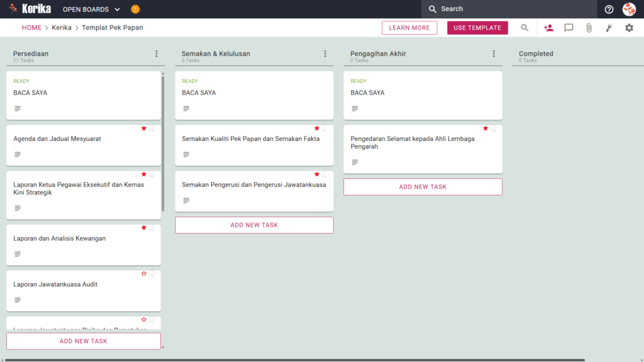Open the board attachments paperclip icon
The width and height of the screenshot is (644, 362).
point(589,28)
